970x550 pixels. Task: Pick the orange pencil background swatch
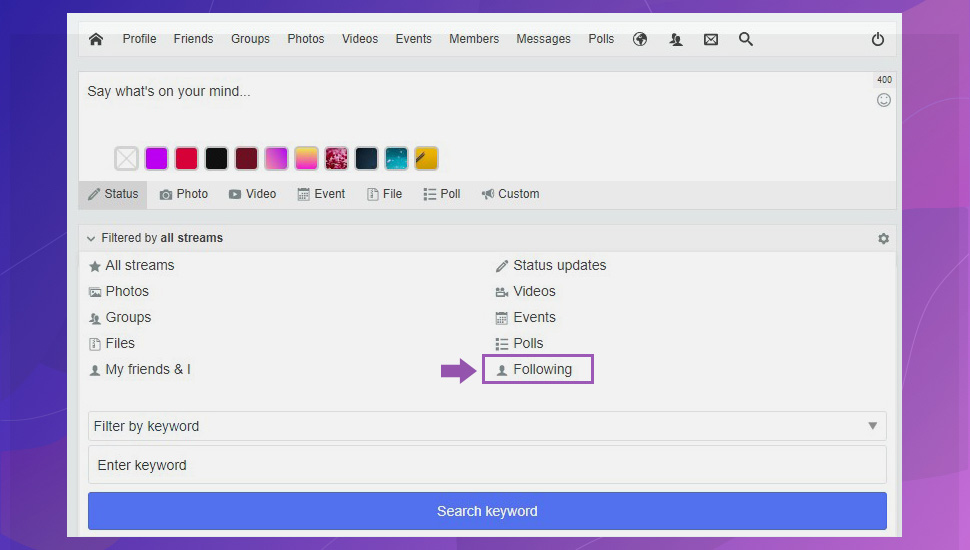426,158
